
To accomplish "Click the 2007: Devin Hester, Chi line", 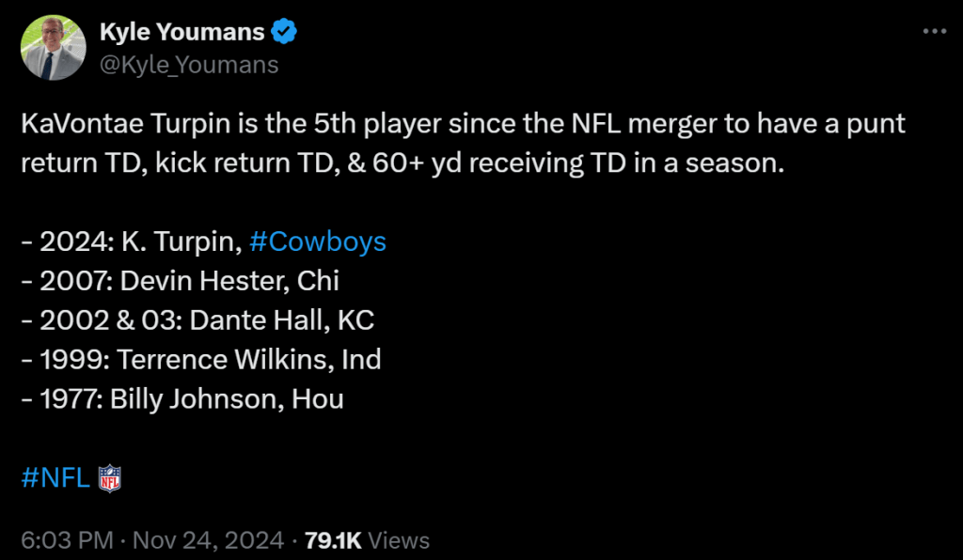I will [x=179, y=281].
